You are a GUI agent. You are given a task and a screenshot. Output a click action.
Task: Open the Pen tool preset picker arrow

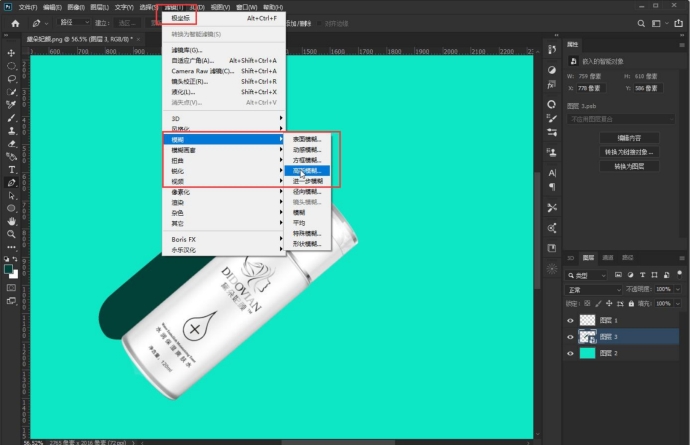(46, 23)
